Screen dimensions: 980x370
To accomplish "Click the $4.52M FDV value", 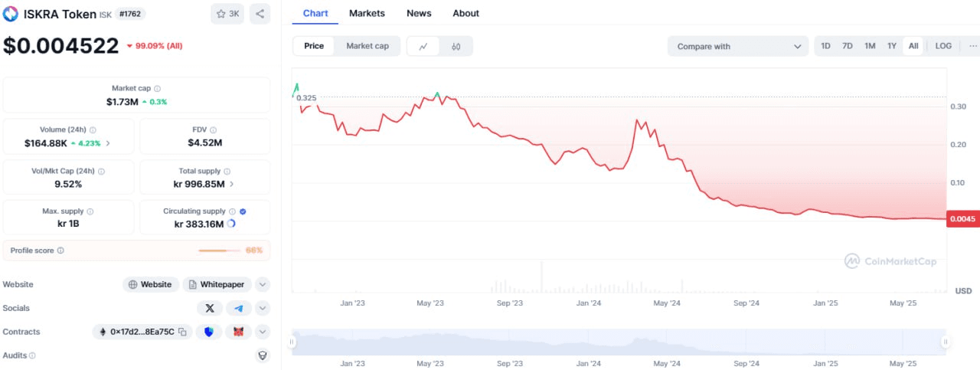I will pos(204,142).
